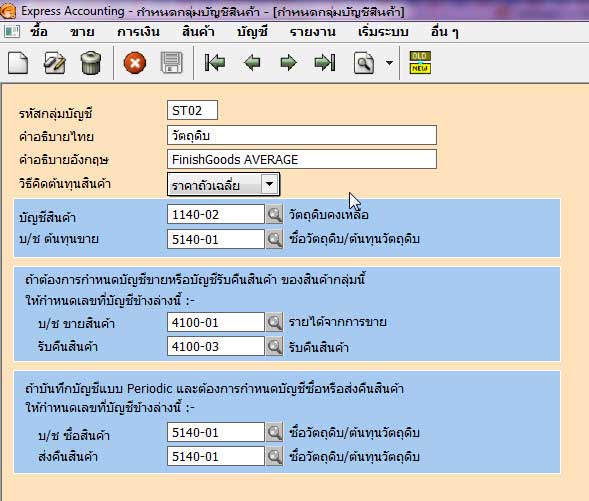This screenshot has height=501, width=589.
Task: Click the floppy disk Save icon
Action: [x=171, y=63]
